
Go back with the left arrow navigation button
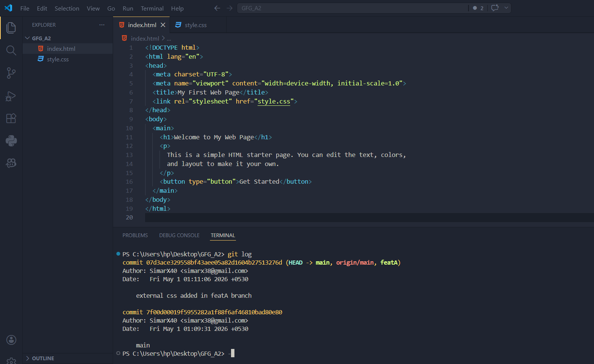pos(217,8)
